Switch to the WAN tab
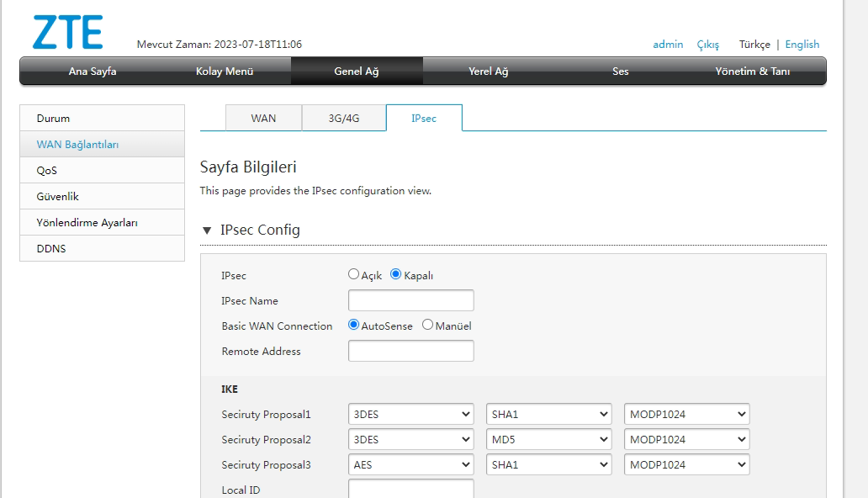 point(262,118)
